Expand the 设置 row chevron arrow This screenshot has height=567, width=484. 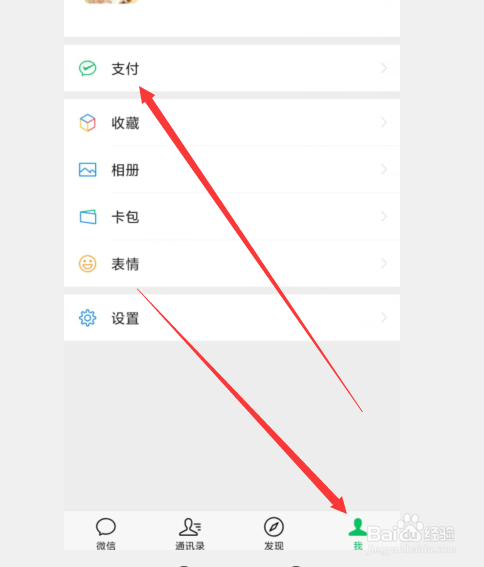click(x=384, y=317)
